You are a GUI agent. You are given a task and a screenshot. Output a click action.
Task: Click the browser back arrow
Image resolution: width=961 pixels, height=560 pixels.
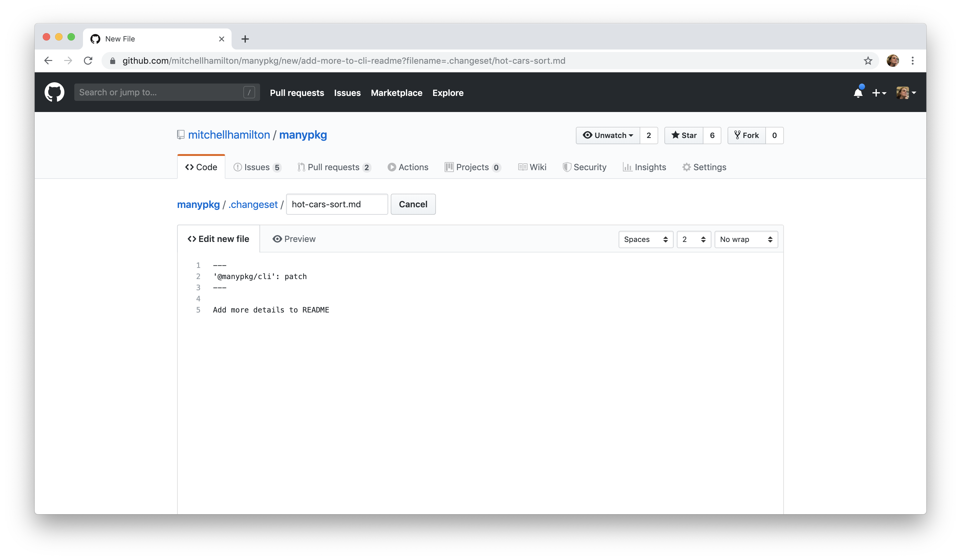[x=48, y=61]
